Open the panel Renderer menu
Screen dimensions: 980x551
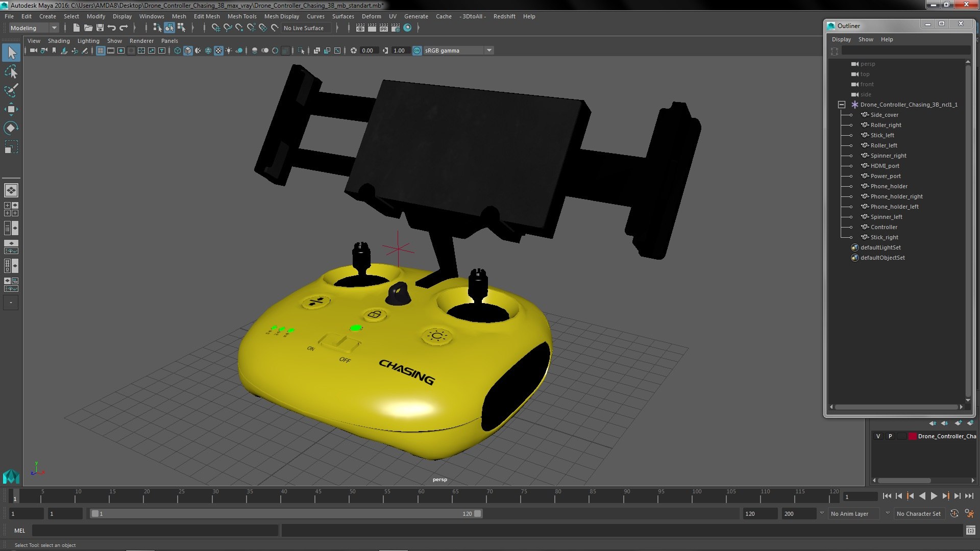pos(141,41)
